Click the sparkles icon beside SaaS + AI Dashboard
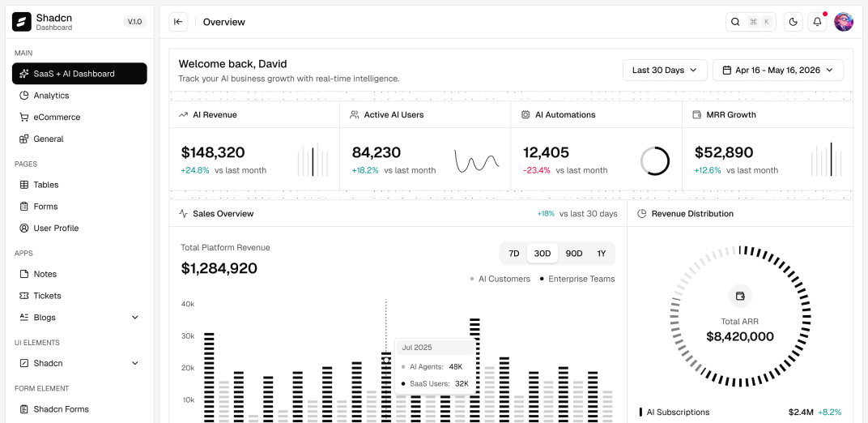Viewport: 868px width, 423px height. click(x=23, y=74)
